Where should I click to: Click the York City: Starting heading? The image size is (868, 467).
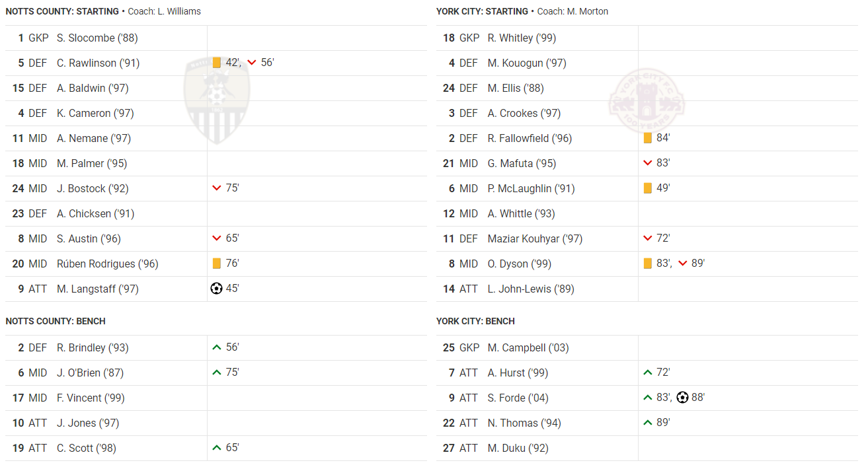click(482, 11)
